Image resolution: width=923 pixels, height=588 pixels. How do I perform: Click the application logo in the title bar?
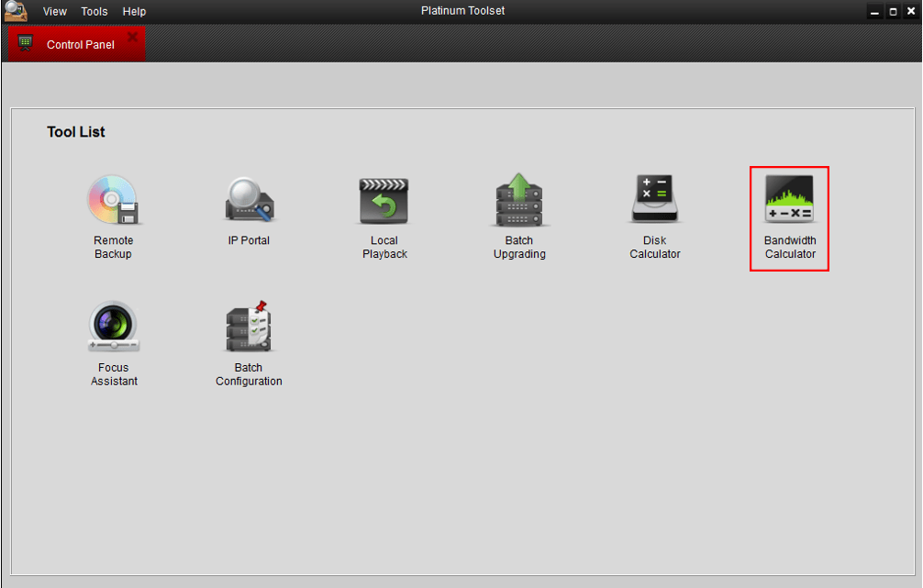click(x=15, y=10)
